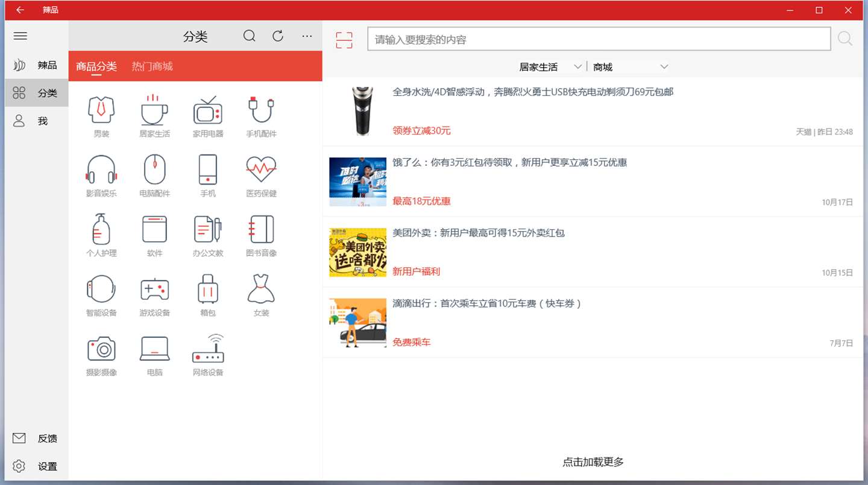Select the 软件 category
The width and height of the screenshot is (868, 485).
tap(154, 236)
